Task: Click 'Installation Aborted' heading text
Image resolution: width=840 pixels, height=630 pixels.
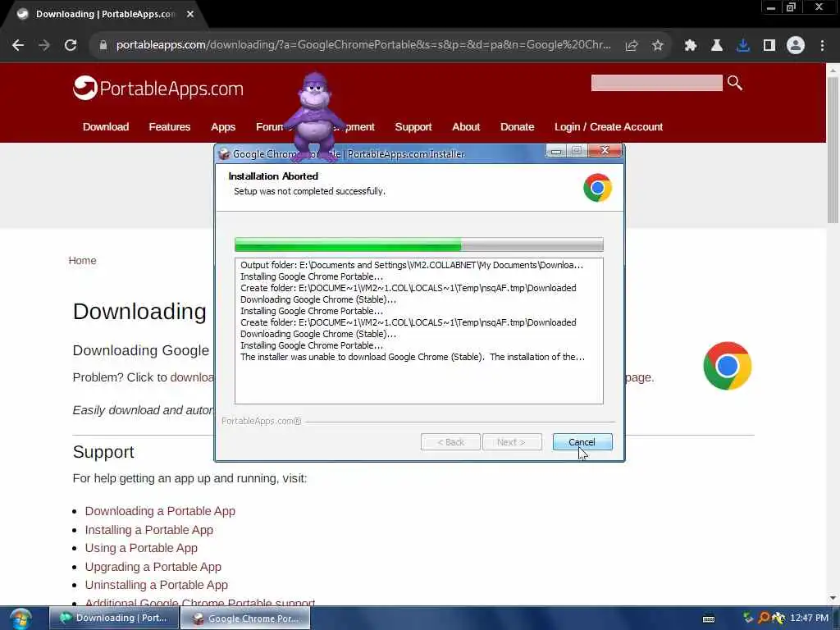Action: click(273, 176)
